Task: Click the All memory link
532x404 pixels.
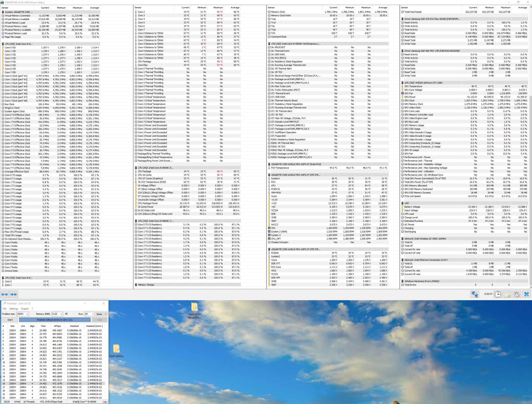Action: 66,314
